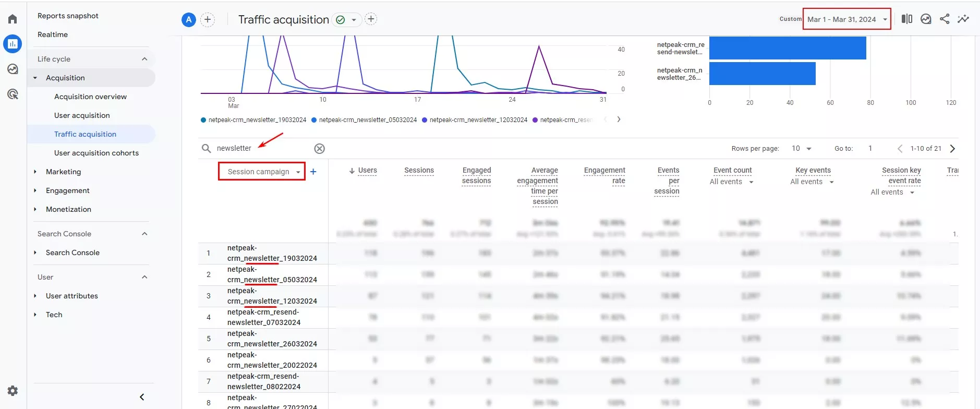Toggle netpeak-crm_newsletter_19032024 legend item

[253, 120]
